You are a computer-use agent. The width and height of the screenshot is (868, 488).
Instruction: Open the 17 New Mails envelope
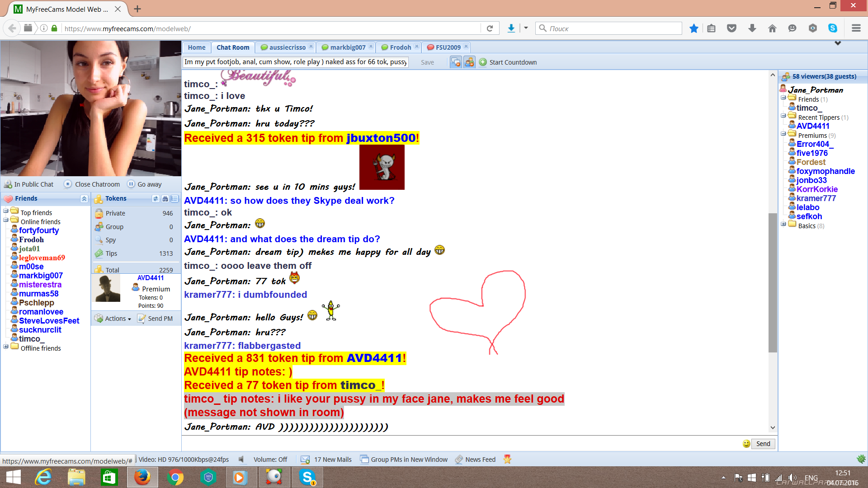[305, 460]
